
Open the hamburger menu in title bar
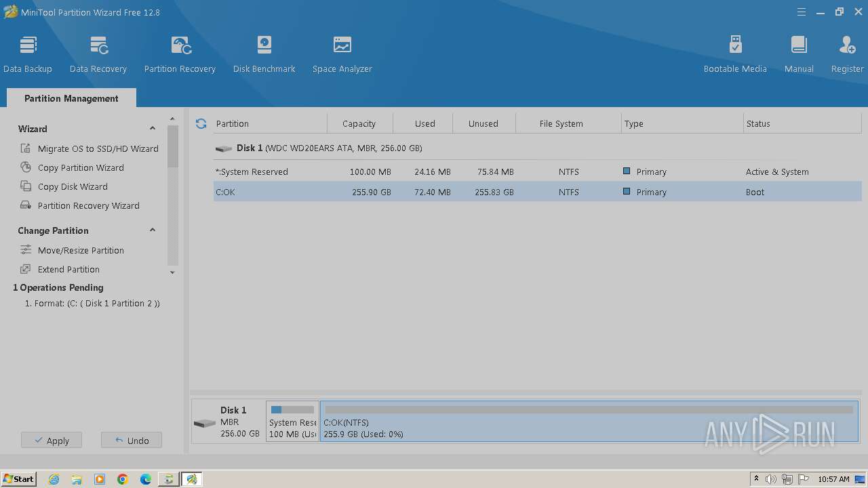pyautogui.click(x=802, y=12)
